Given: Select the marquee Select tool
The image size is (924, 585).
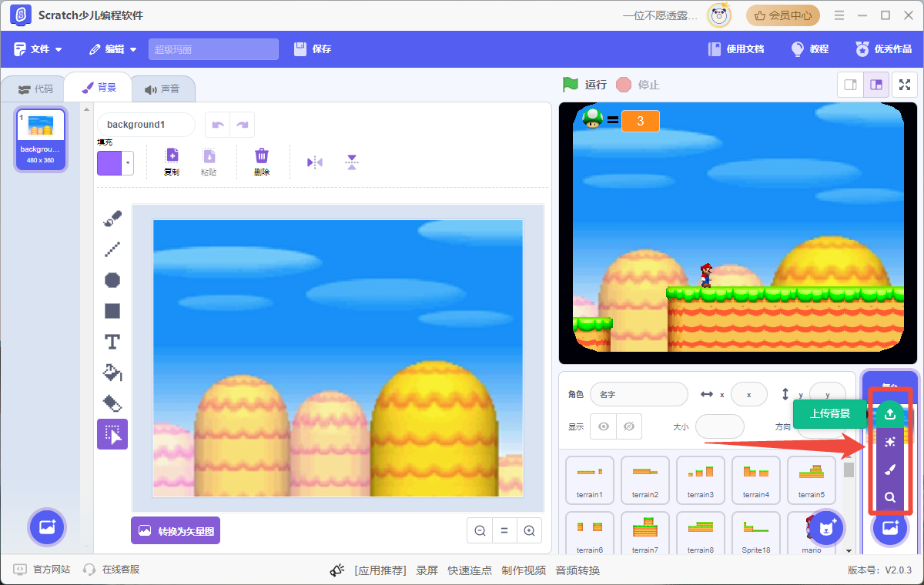Looking at the screenshot, I should [112, 434].
